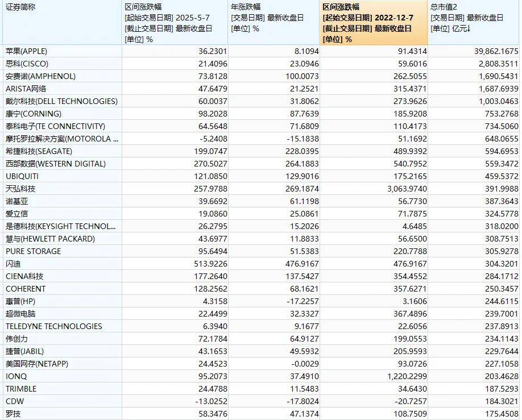Select the truncated 摩托罗拉解决方案(MOTOROLA name cell
Screen dimensions: 522x420
tap(61, 139)
